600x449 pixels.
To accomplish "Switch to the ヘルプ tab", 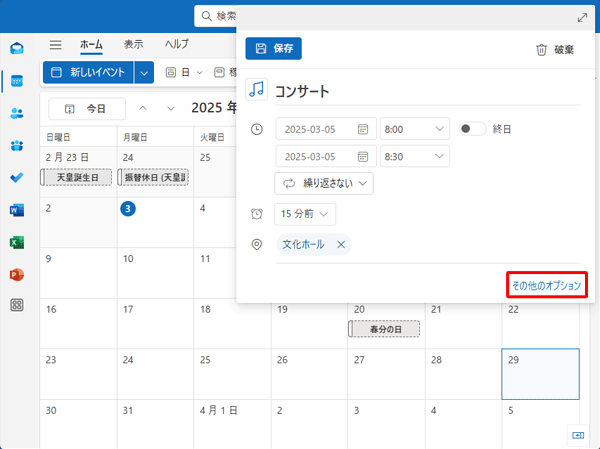I will (177, 44).
